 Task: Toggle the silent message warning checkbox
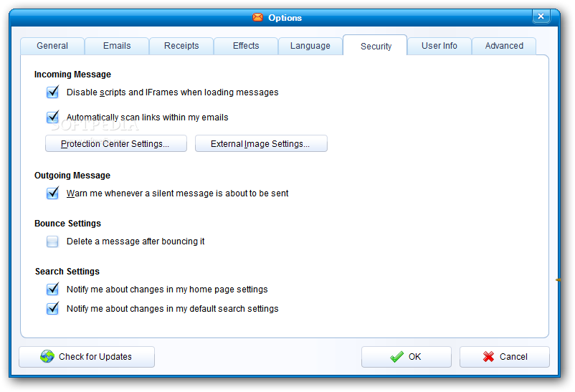[52, 193]
